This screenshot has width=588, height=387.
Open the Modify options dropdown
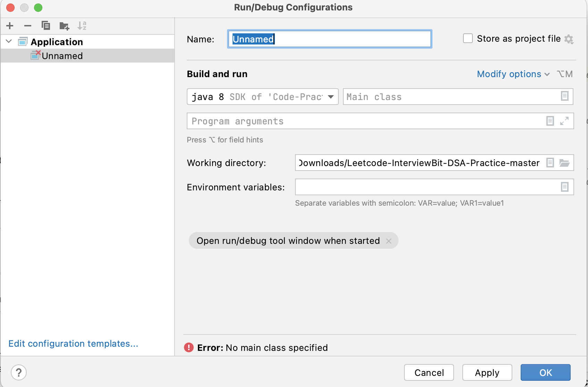click(x=513, y=74)
